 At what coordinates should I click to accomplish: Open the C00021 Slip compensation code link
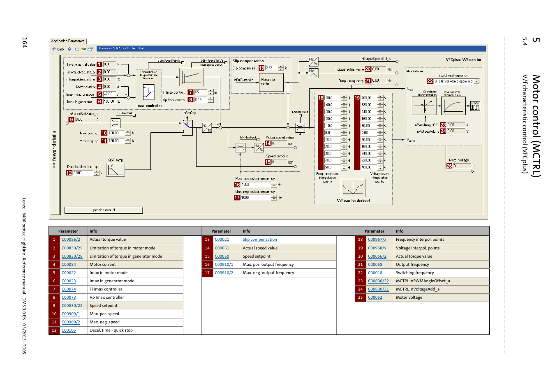(x=222, y=240)
